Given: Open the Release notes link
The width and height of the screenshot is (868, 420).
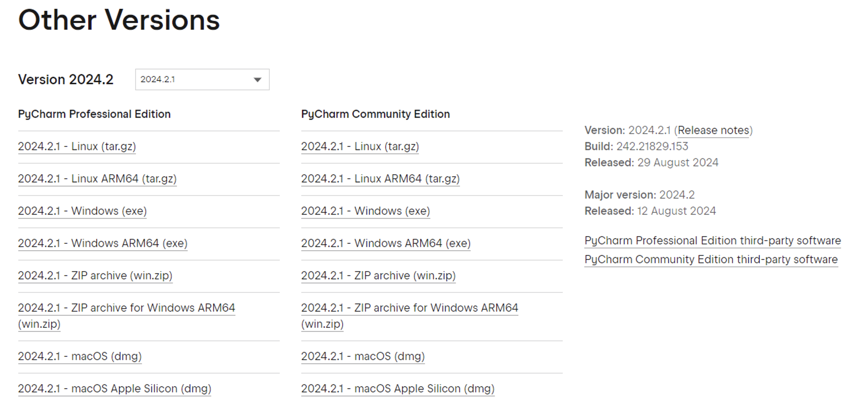Looking at the screenshot, I should coord(713,130).
